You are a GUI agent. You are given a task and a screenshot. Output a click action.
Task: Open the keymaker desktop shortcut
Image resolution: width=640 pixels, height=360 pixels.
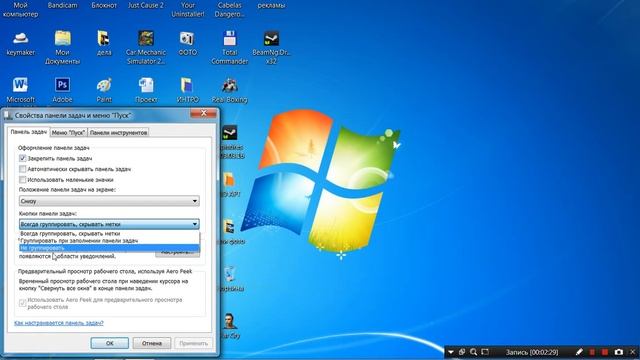tap(20, 39)
